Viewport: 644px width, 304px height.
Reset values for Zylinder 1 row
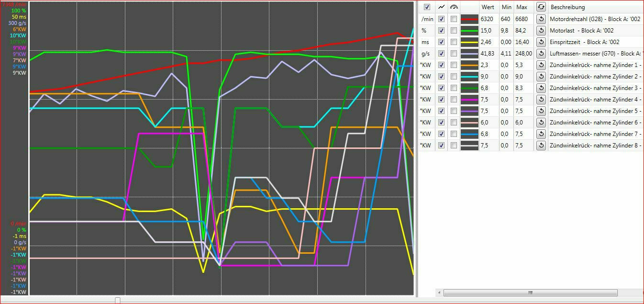point(541,65)
